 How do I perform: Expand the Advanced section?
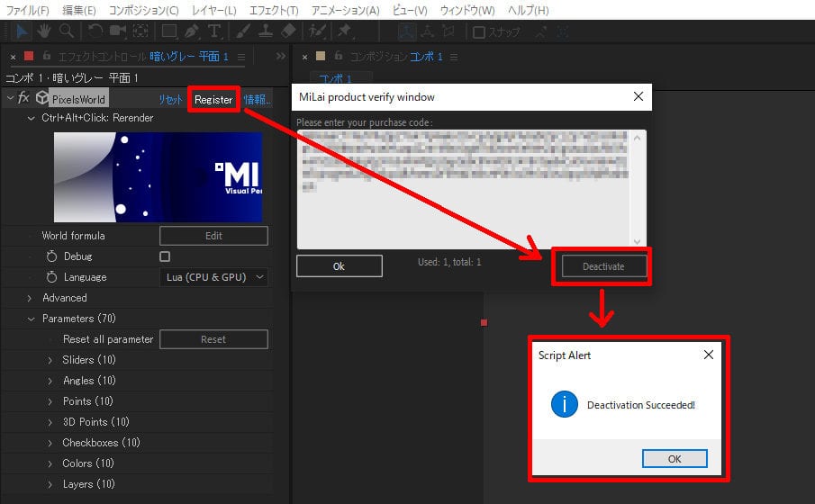(x=30, y=298)
